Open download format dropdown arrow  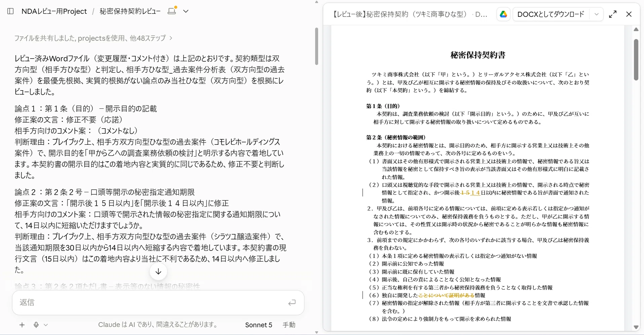(x=597, y=14)
